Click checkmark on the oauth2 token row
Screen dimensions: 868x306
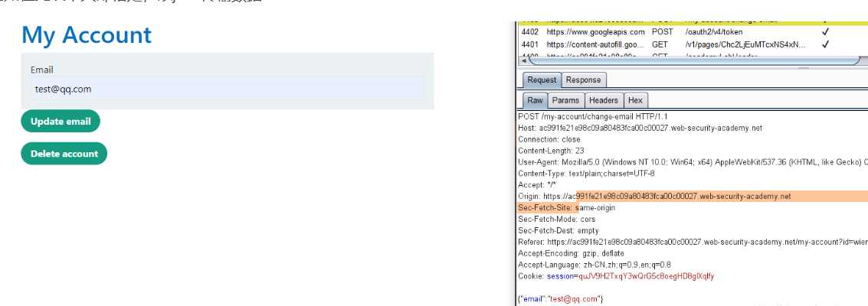click(x=825, y=32)
